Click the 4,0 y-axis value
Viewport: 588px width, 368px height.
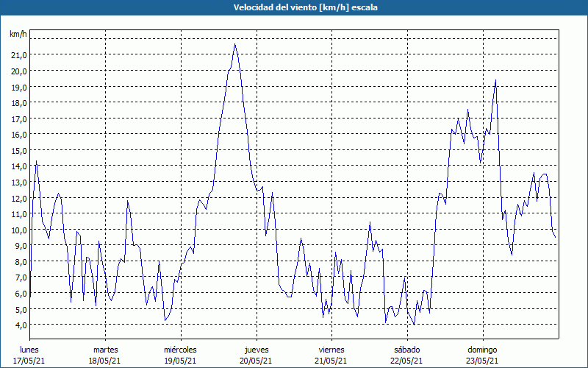(x=21, y=325)
